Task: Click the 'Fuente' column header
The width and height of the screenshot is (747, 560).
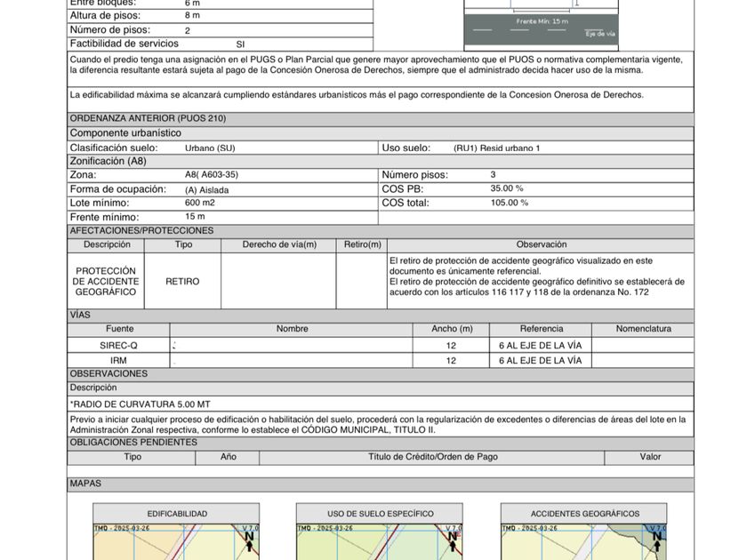Action: point(119,329)
